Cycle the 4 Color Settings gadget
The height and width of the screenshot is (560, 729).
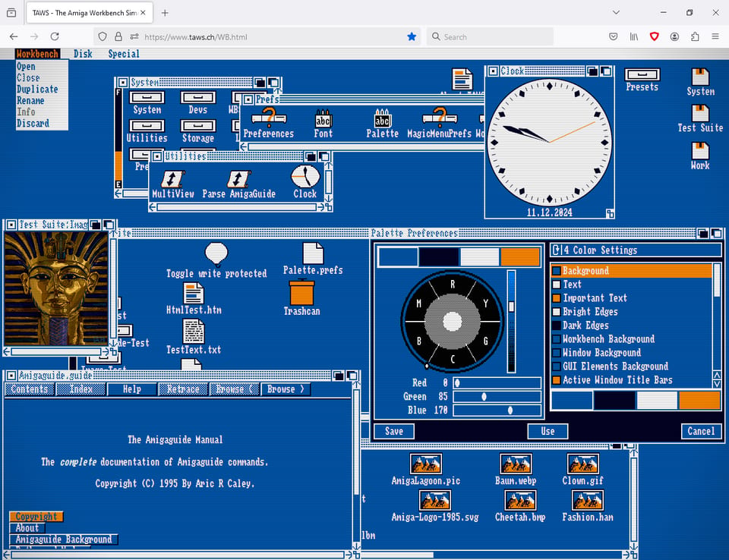coord(636,250)
